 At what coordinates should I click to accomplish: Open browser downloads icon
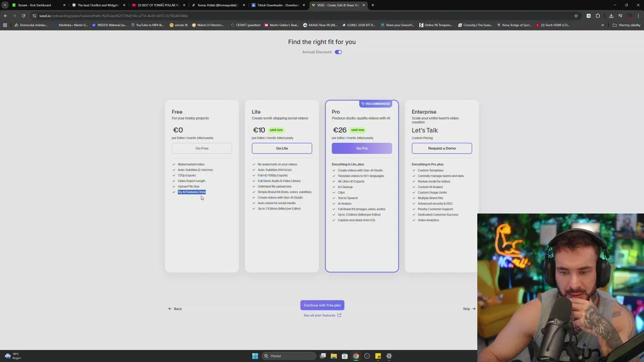pyautogui.click(x=611, y=16)
